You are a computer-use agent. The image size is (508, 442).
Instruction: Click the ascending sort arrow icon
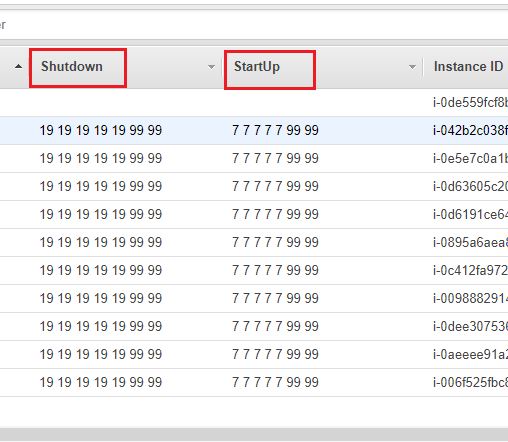click(x=19, y=67)
